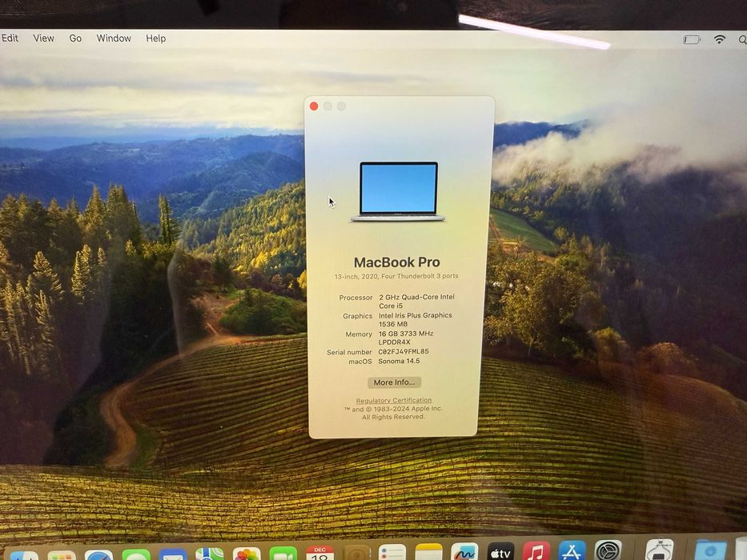Screen dimensions: 747x560
Task: Click the Sonoma 14.5 macOS version
Action: point(399,361)
